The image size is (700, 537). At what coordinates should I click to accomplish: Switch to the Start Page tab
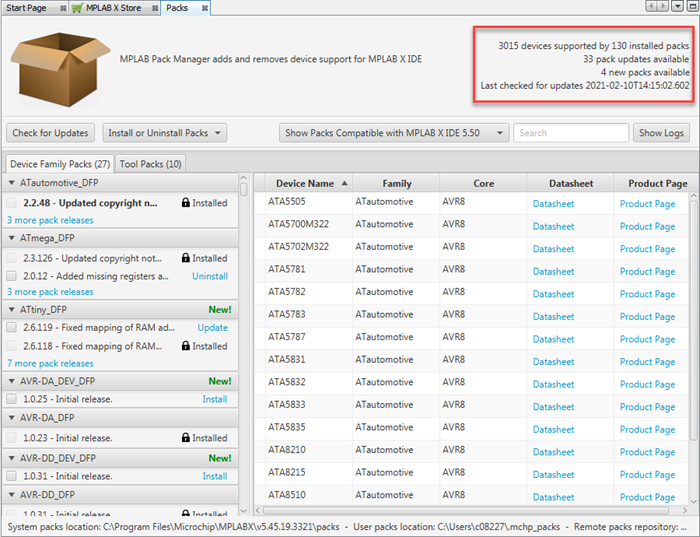(x=26, y=7)
